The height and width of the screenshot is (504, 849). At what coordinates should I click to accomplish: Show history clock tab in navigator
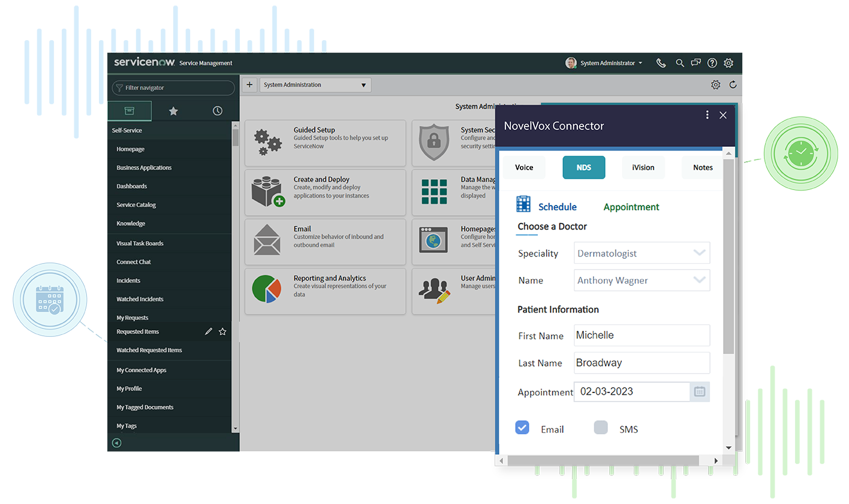point(217,111)
